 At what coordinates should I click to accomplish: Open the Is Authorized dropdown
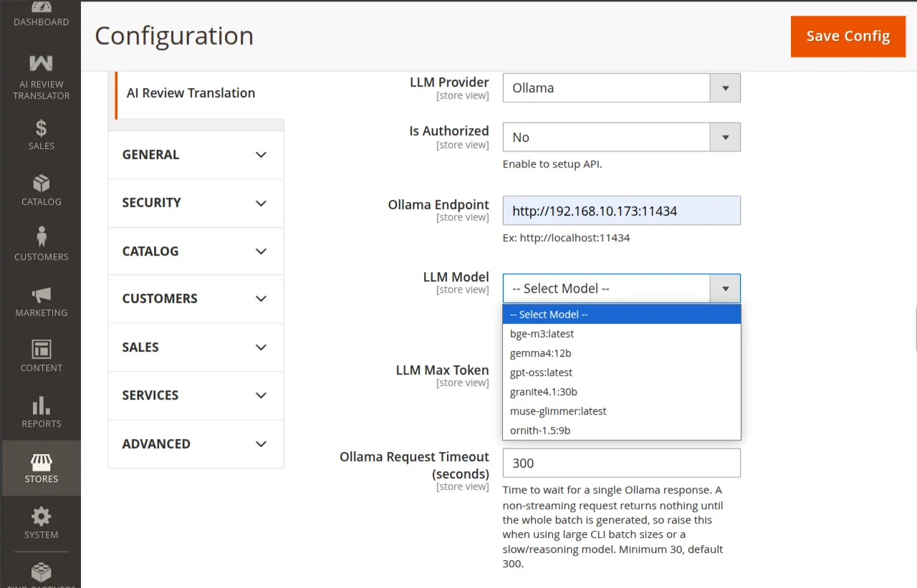(621, 137)
